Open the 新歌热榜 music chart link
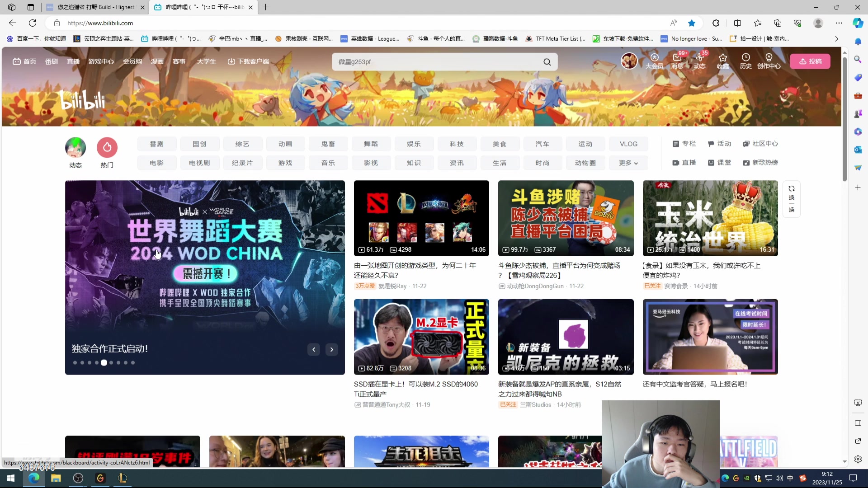Image resolution: width=868 pixels, height=488 pixels. click(x=761, y=163)
